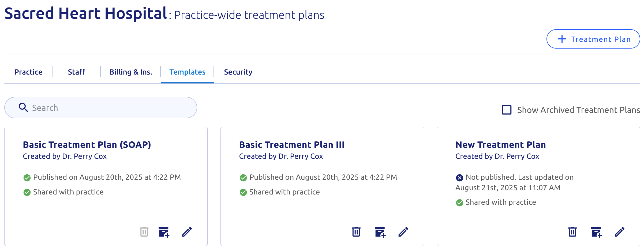The width and height of the screenshot is (644, 250).
Task: Edit Basic Treatment Plan (SOAP) with pencil icon
Action: coord(187,232)
